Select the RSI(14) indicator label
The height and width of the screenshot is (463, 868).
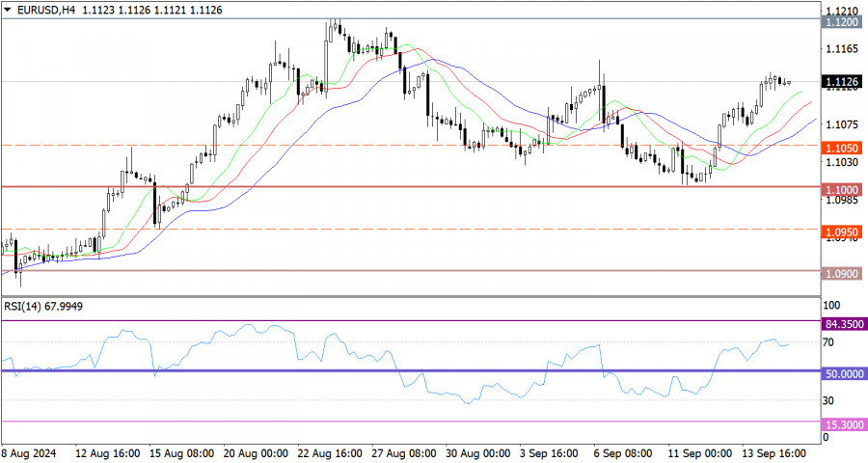coord(22,308)
